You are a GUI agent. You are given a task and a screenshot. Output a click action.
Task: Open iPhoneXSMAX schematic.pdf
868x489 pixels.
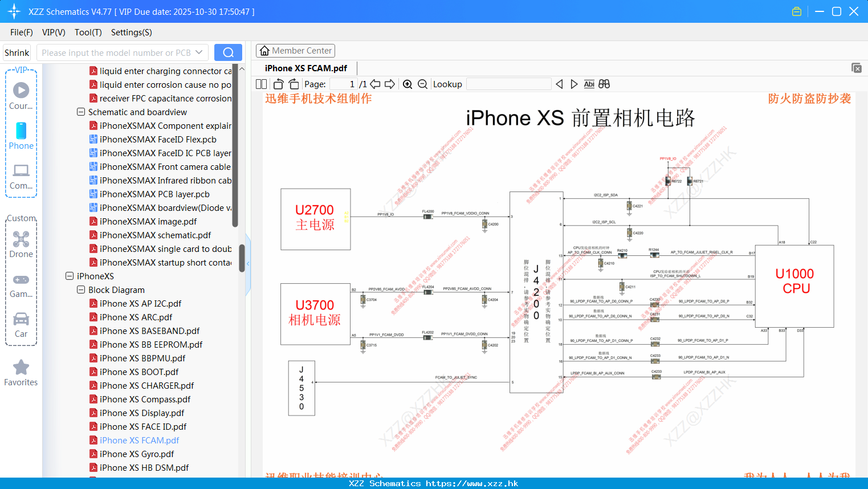(x=155, y=235)
